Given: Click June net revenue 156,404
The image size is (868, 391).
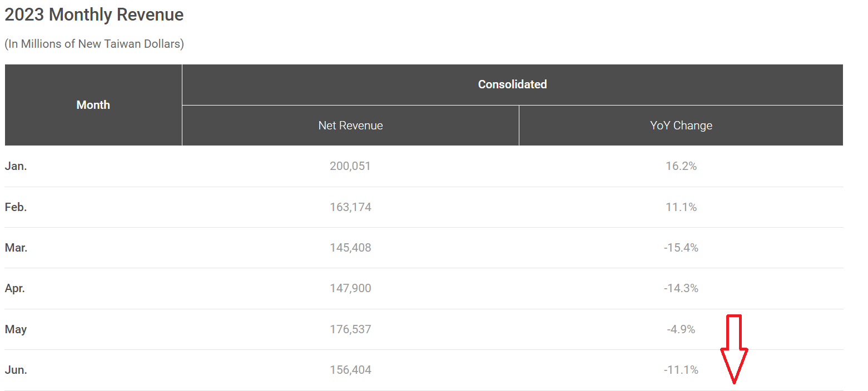Looking at the screenshot, I should 350,370.
